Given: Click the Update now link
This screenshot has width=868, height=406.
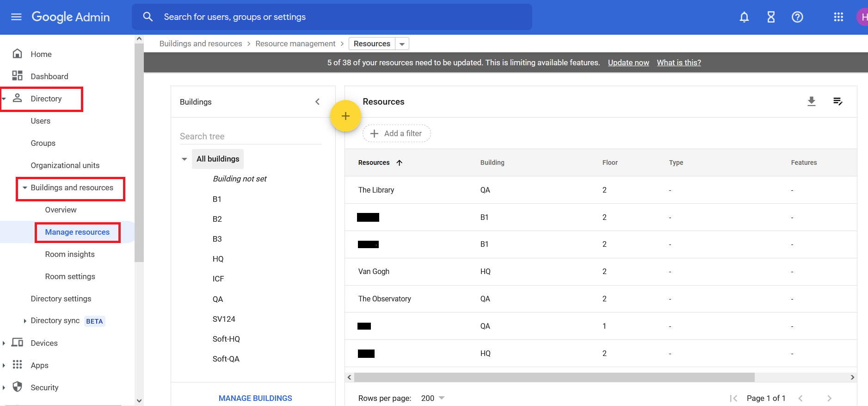Looking at the screenshot, I should click(x=628, y=62).
